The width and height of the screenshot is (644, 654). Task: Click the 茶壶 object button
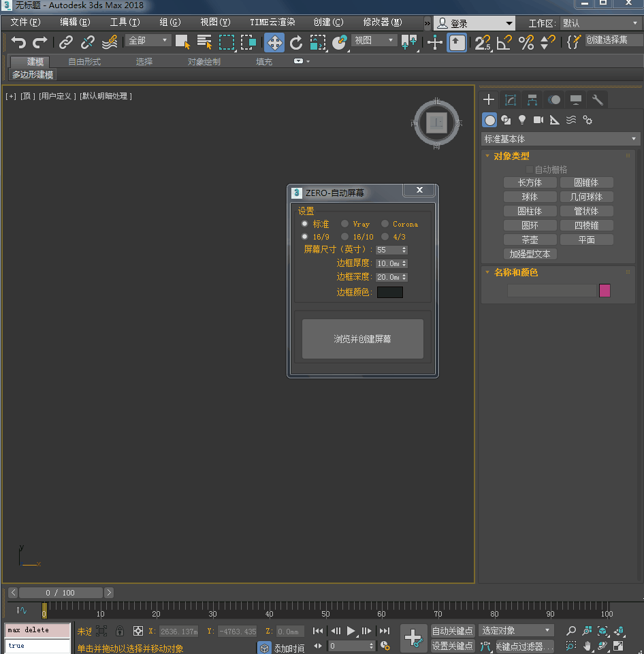coord(530,240)
